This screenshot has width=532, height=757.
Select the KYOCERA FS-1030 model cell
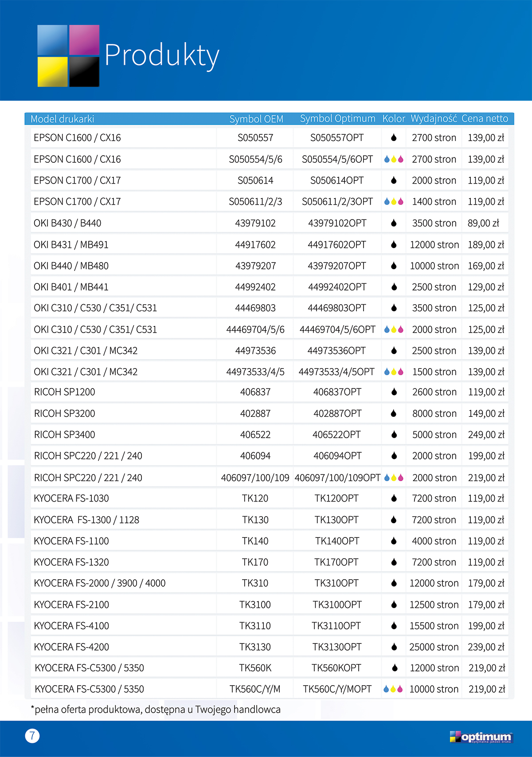tap(123, 498)
